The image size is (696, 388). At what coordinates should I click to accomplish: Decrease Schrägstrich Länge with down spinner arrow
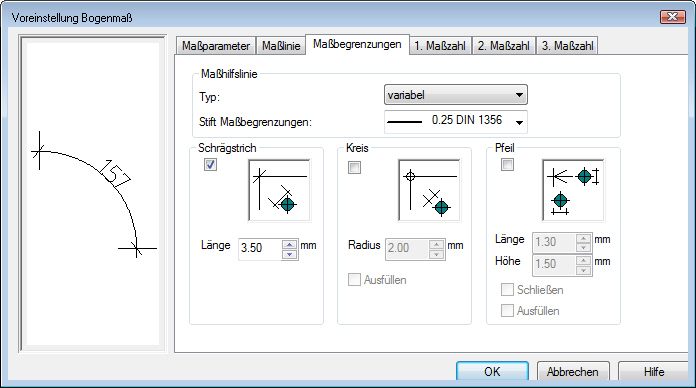pos(289,254)
